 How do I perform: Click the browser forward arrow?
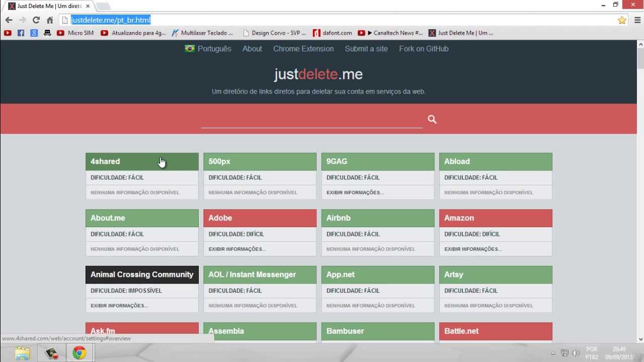point(22,20)
